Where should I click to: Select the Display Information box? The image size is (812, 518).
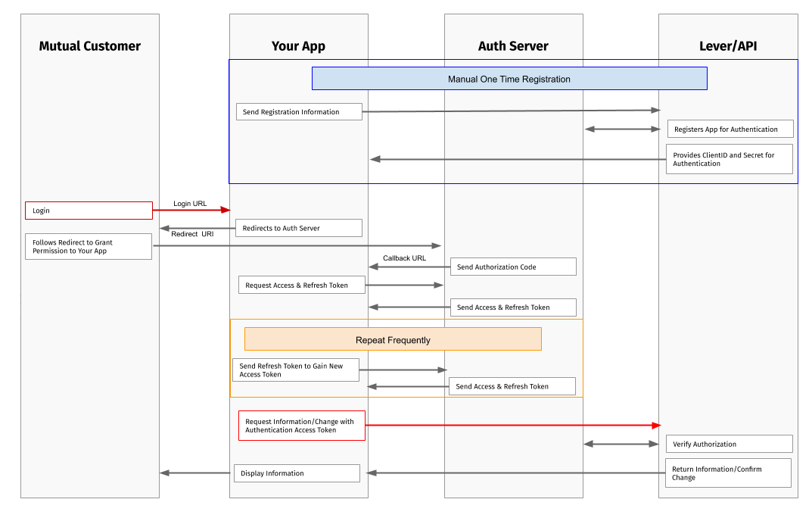(x=296, y=473)
